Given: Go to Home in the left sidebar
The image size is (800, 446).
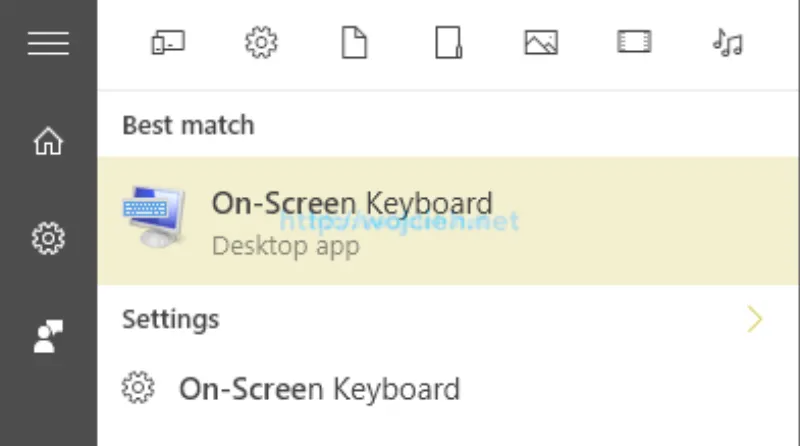Looking at the screenshot, I should (48, 143).
